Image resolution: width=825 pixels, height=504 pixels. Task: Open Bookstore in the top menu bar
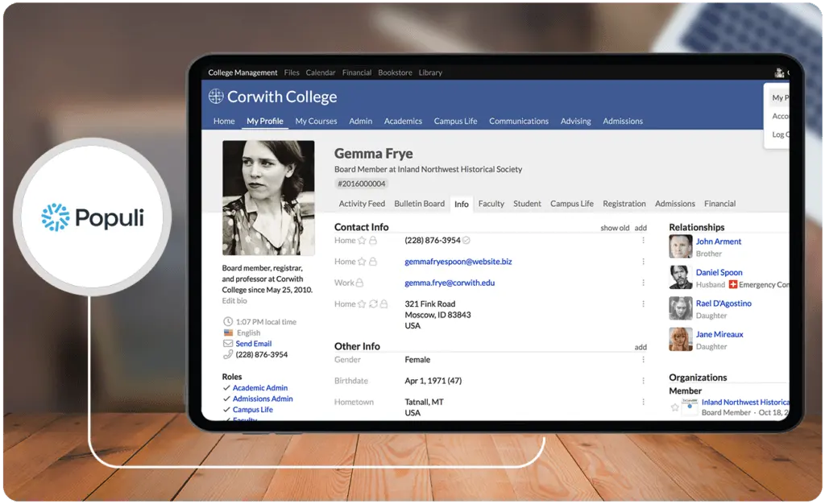[395, 72]
